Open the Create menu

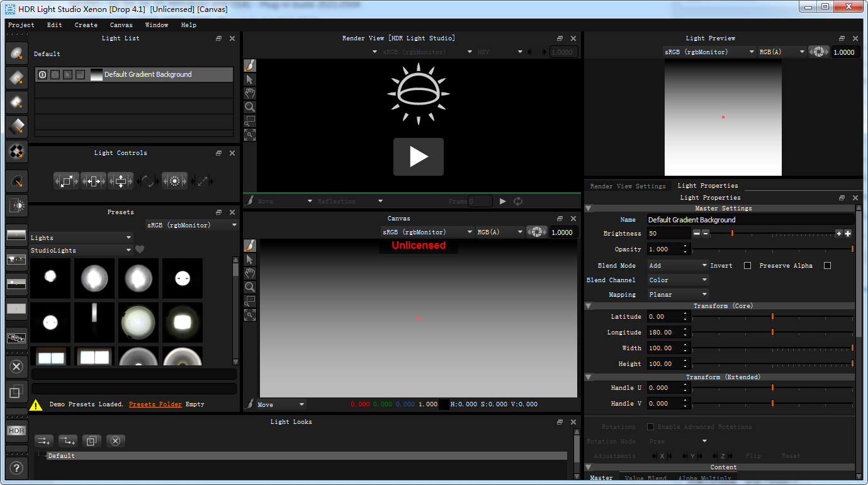tap(86, 25)
